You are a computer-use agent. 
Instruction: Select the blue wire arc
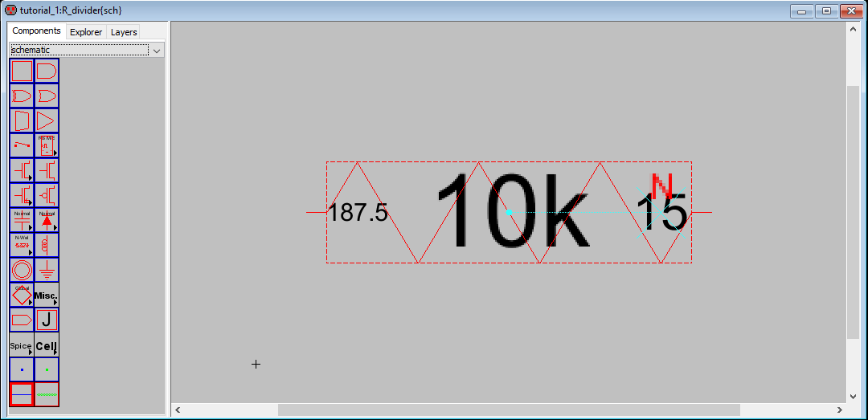tap(22, 394)
